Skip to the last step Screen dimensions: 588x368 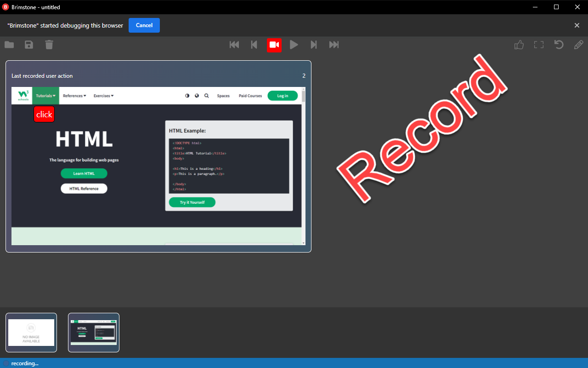334,45
